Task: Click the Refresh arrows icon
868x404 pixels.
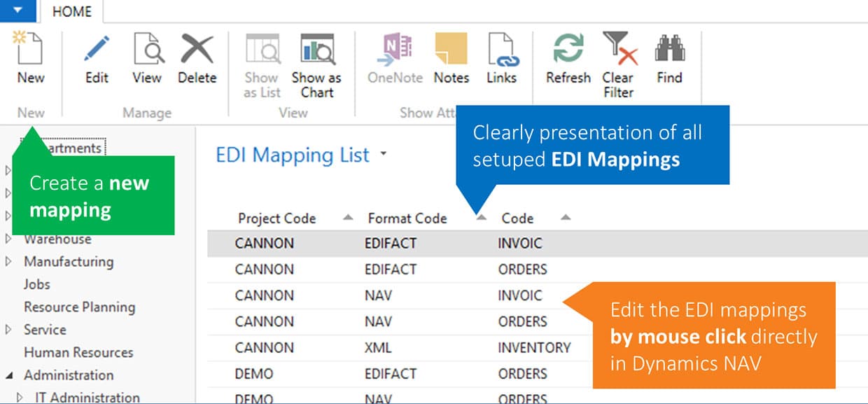Action: pyautogui.click(x=568, y=48)
